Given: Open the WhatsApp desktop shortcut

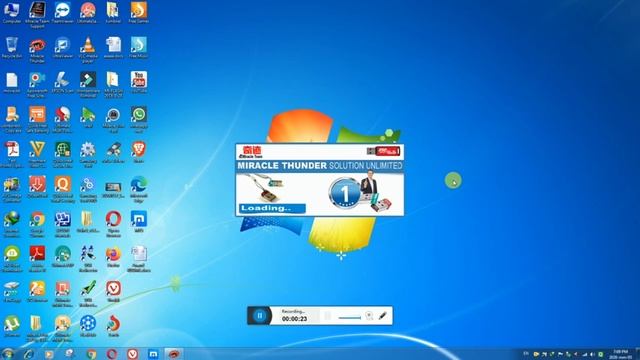Looking at the screenshot, I should [139, 119].
